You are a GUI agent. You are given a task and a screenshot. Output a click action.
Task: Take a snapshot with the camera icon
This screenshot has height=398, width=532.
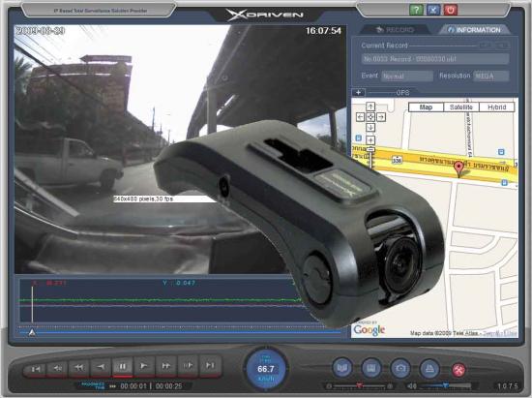pos(400,368)
